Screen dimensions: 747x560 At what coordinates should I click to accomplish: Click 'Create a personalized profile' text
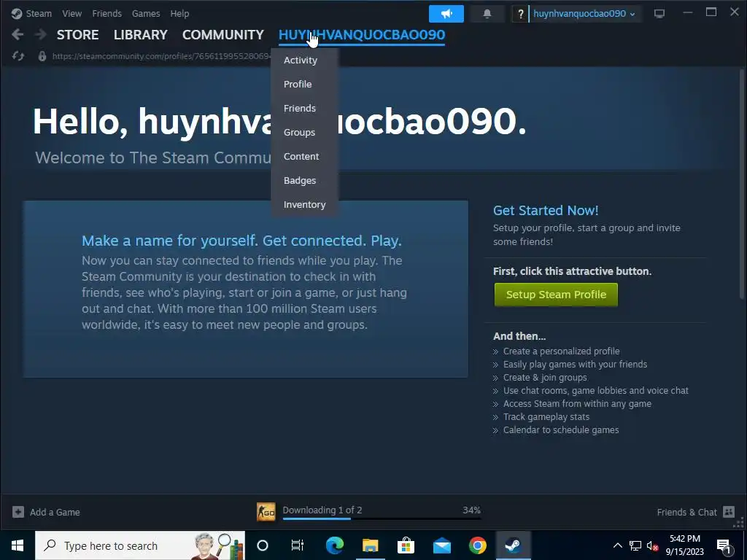pos(561,351)
